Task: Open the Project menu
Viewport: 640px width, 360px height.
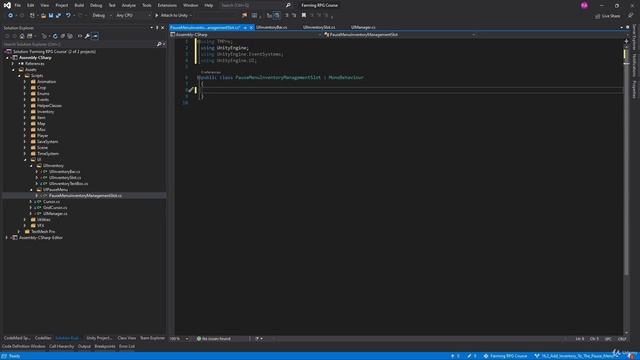Action: [x=62, y=5]
